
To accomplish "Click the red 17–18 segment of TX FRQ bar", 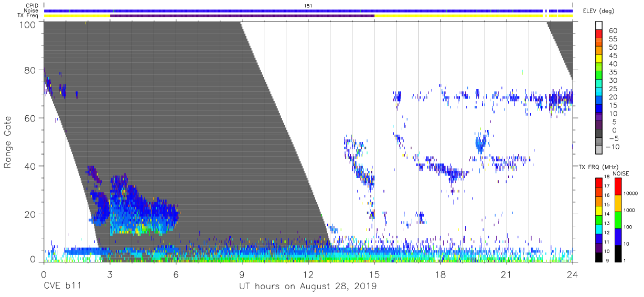I will pos(599,182).
